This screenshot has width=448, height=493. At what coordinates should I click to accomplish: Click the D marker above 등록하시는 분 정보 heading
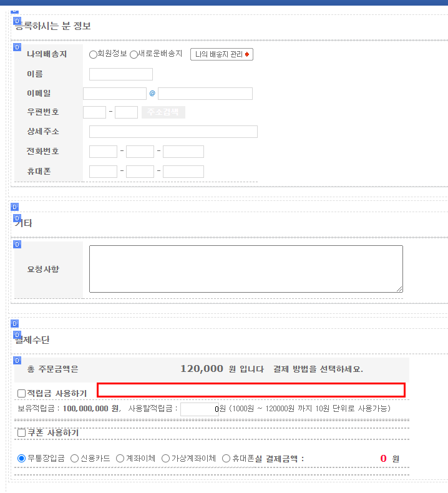coord(16,11)
